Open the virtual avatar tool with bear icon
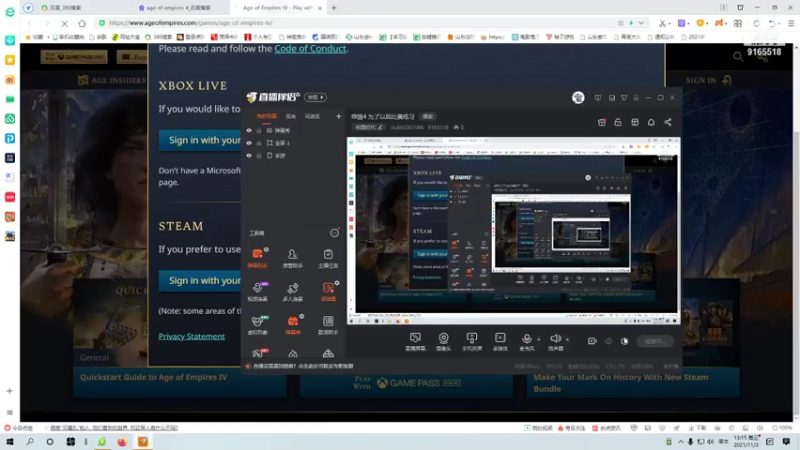The height and width of the screenshot is (450, 800). (258, 324)
